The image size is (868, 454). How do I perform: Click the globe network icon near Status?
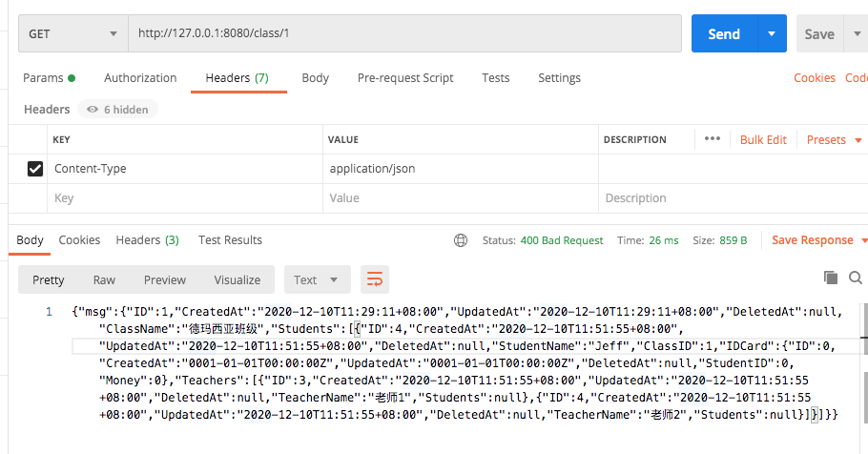tap(462, 240)
